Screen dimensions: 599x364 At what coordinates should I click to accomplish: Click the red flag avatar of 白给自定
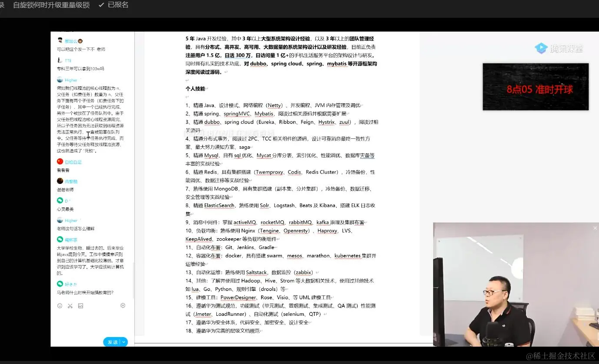click(x=60, y=161)
